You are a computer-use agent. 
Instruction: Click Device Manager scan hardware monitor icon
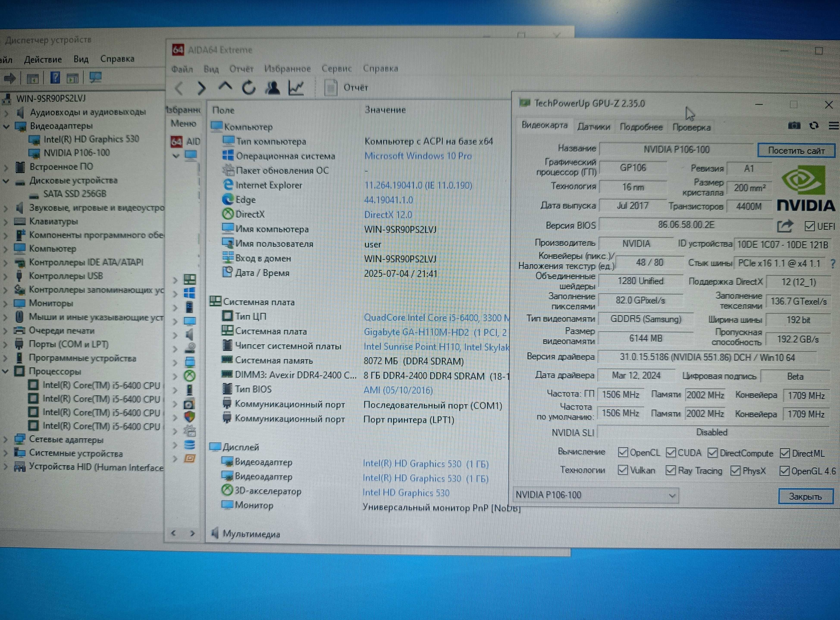(95, 78)
